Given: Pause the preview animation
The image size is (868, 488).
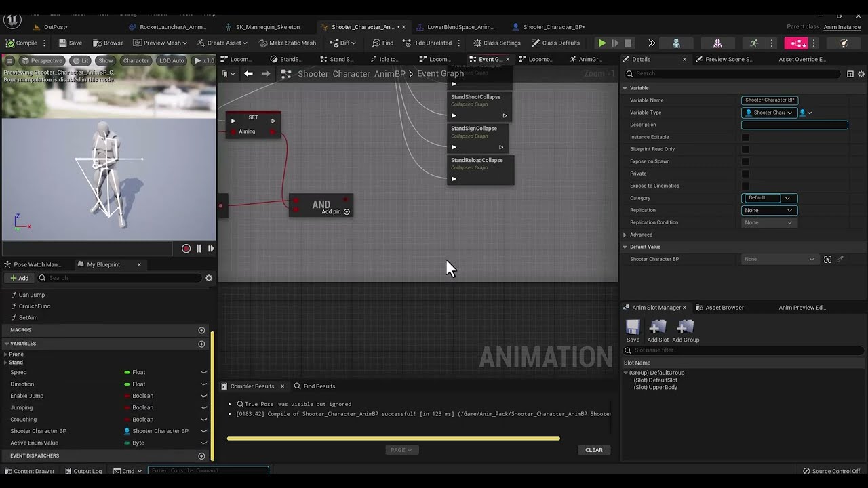Looking at the screenshot, I should (x=199, y=249).
